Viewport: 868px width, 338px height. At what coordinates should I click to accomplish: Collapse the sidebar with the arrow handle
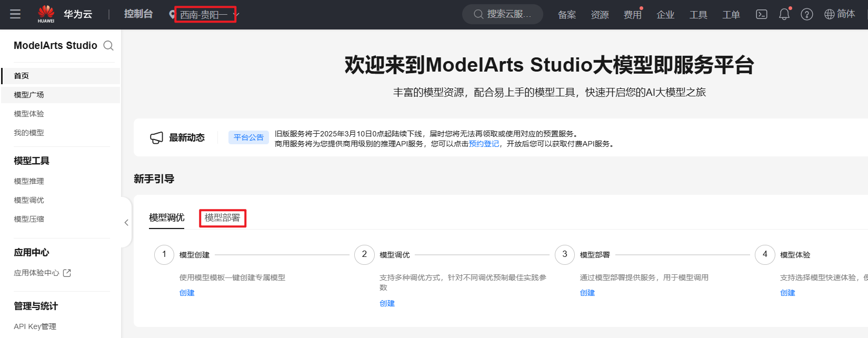tap(126, 223)
